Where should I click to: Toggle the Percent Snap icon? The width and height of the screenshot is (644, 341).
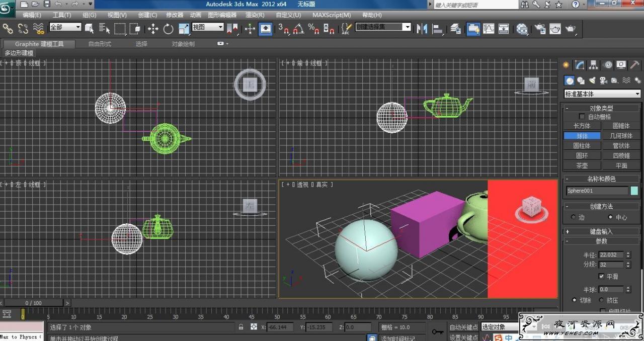pos(313,29)
